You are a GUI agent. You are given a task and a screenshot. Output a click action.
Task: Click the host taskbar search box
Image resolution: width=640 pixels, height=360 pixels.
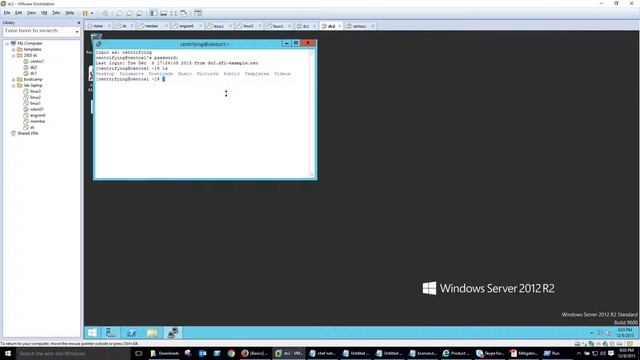(73, 353)
